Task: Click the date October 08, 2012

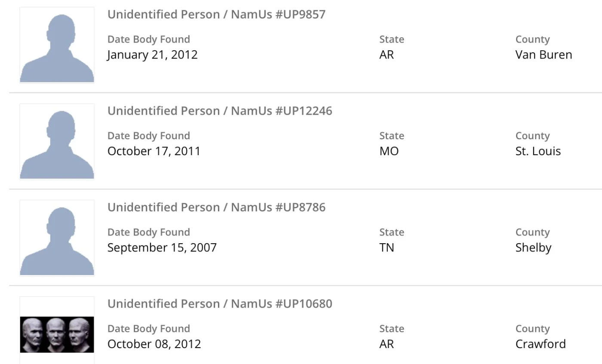Action: point(154,344)
